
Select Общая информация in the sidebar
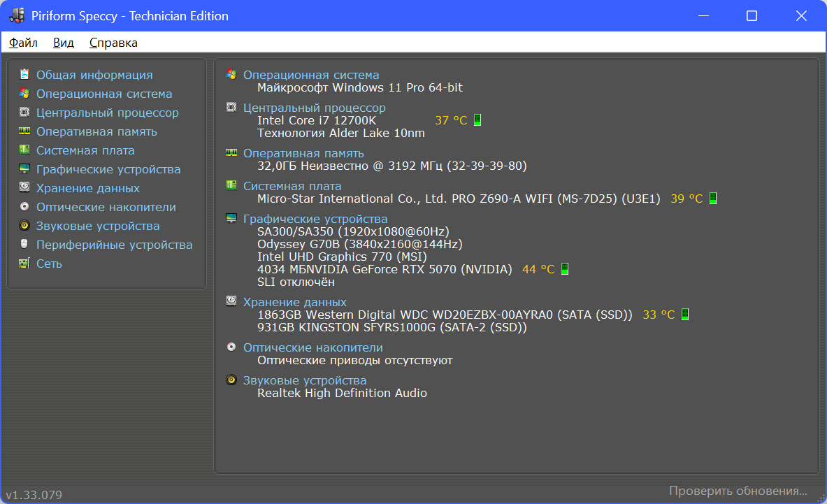click(x=94, y=75)
